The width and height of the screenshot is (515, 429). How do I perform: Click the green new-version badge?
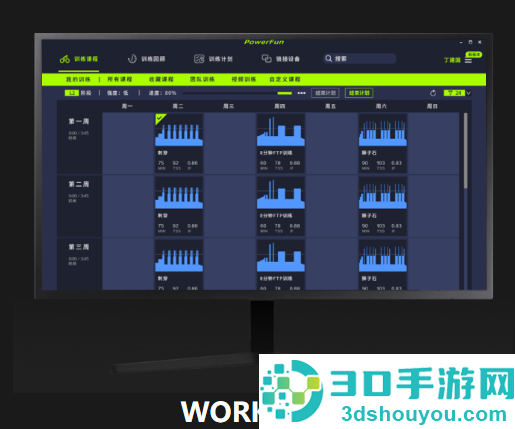click(x=474, y=54)
